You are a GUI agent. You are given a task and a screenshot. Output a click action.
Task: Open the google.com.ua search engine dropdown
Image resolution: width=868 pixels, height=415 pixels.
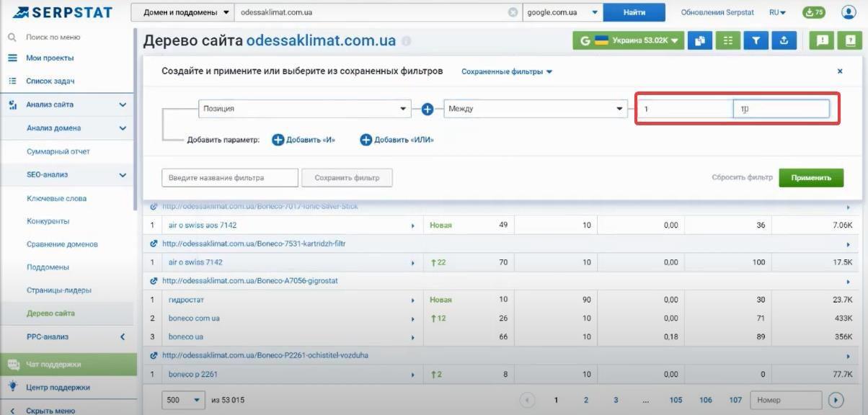pos(563,12)
